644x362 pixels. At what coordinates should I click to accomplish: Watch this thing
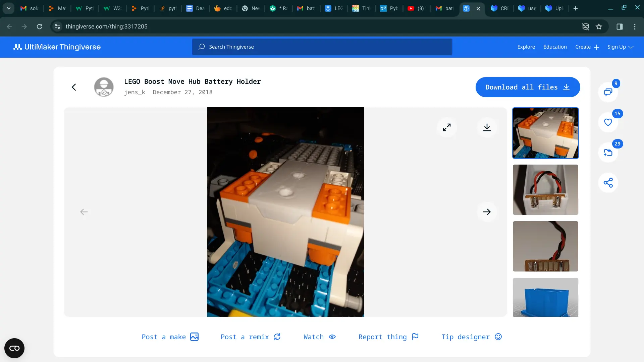tap(320, 337)
